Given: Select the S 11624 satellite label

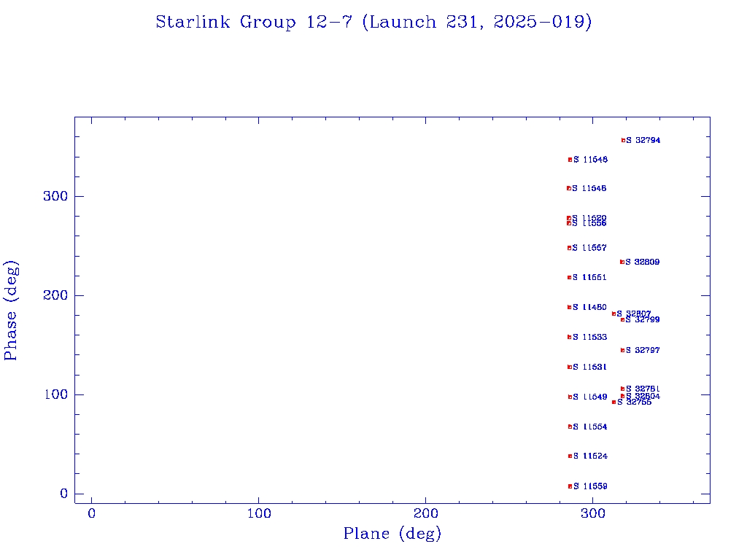Looking at the screenshot, I should [591, 456].
